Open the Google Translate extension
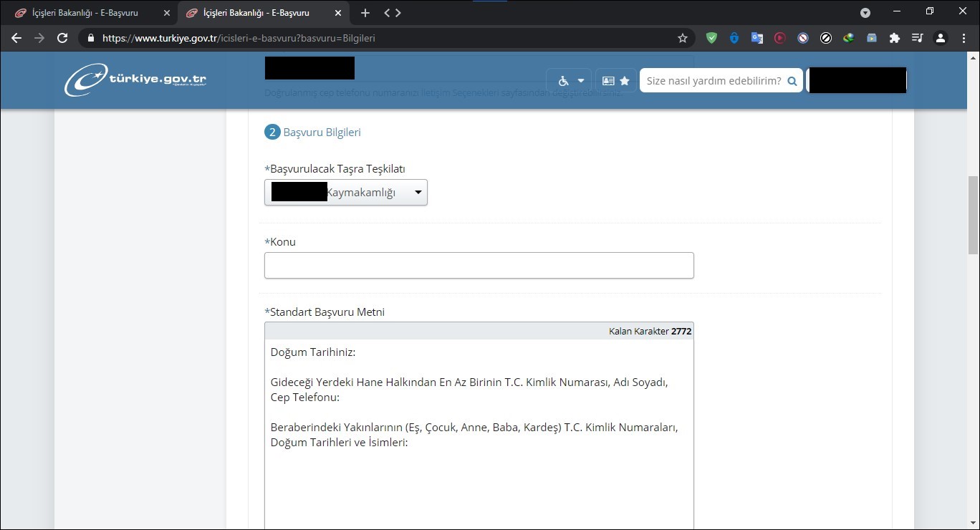The image size is (980, 530). [757, 38]
